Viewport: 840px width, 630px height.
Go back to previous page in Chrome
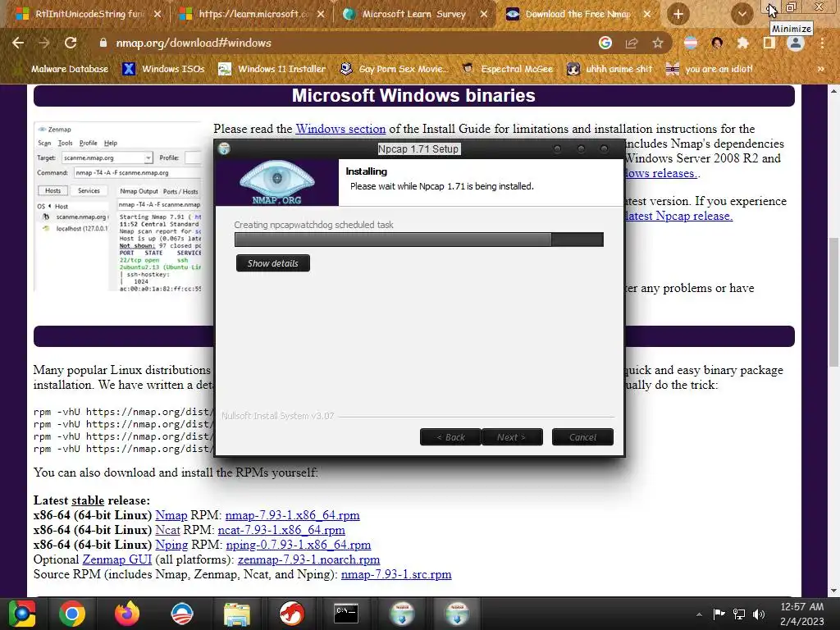[18, 43]
